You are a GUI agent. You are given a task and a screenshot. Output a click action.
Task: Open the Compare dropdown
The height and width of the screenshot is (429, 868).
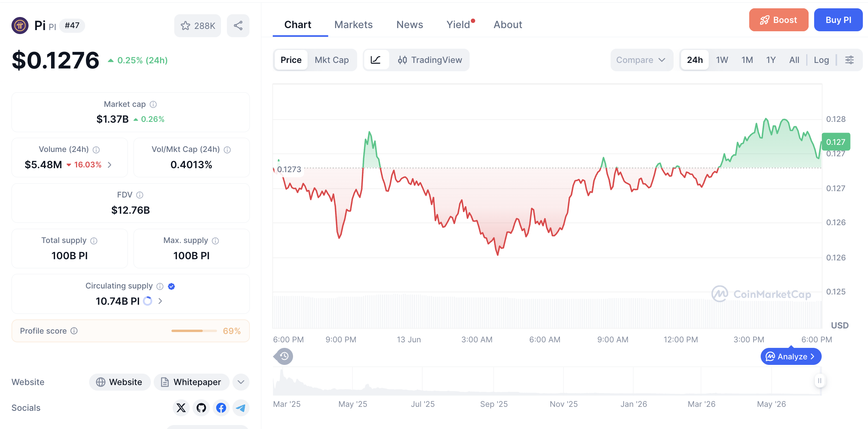click(x=641, y=60)
